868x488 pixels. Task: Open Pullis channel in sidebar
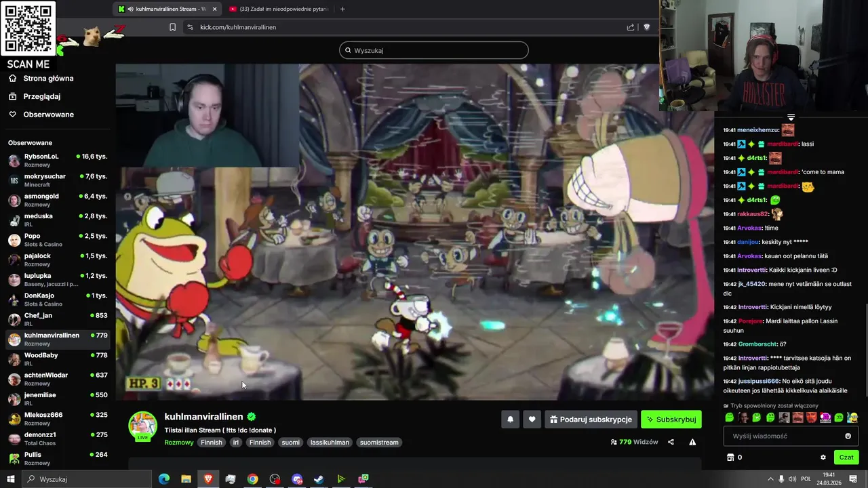click(x=58, y=458)
